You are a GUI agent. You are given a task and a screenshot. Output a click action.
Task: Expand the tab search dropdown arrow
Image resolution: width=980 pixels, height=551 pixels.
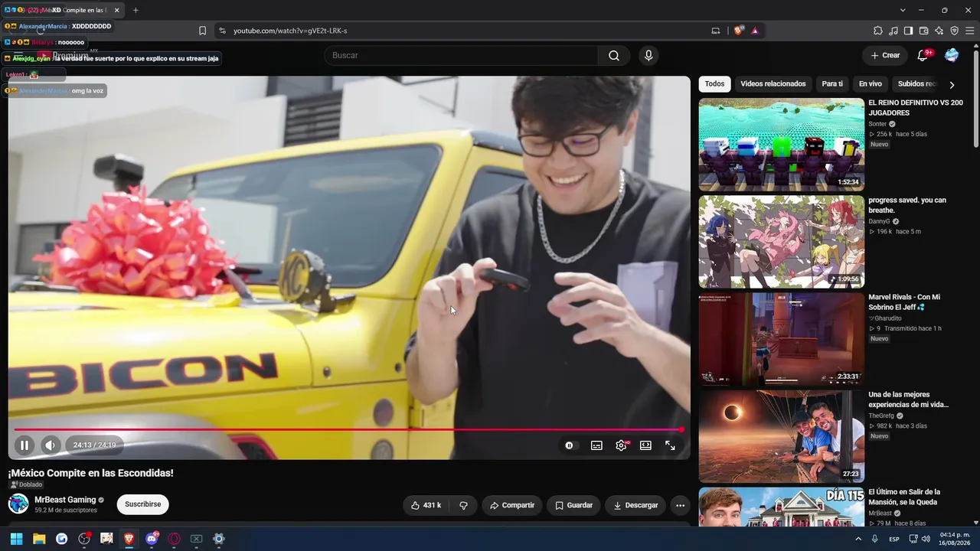[x=903, y=10]
